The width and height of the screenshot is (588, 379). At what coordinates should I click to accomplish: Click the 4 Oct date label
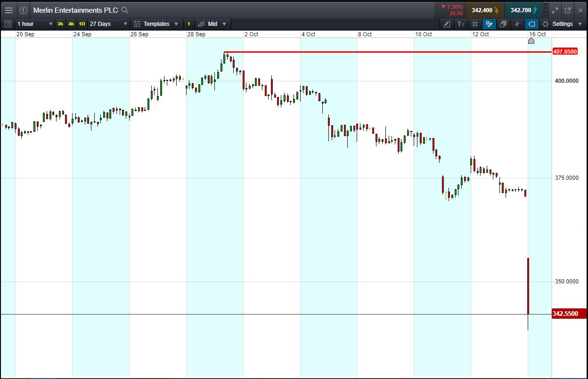tap(308, 34)
